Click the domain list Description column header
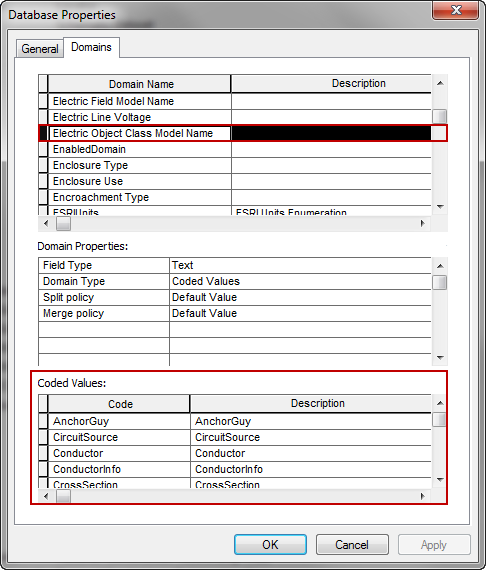The image size is (486, 570). coord(331,84)
